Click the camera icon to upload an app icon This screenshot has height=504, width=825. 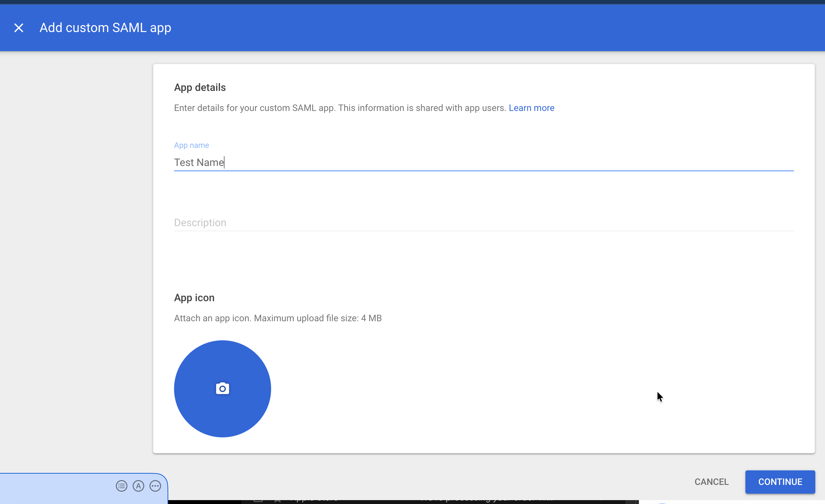[x=222, y=388]
